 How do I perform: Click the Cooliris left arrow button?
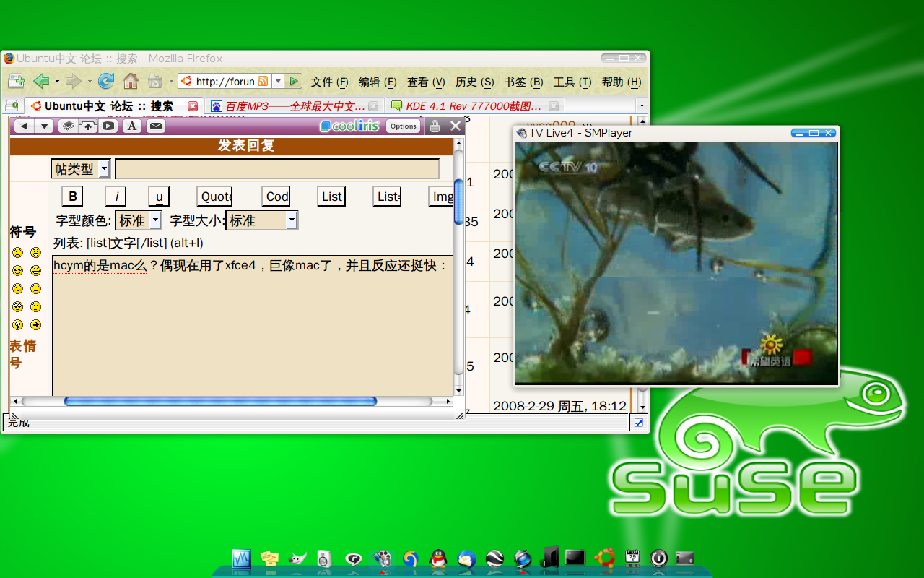click(x=24, y=126)
